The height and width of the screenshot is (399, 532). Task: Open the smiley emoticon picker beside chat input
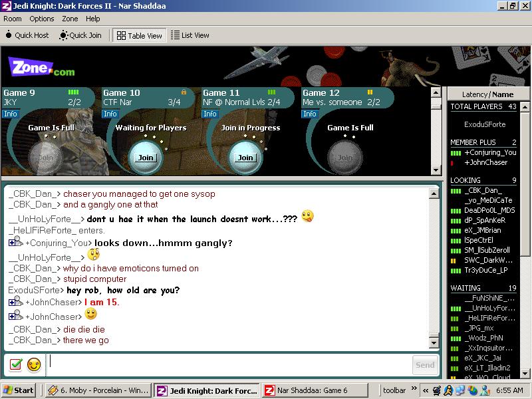34,364
